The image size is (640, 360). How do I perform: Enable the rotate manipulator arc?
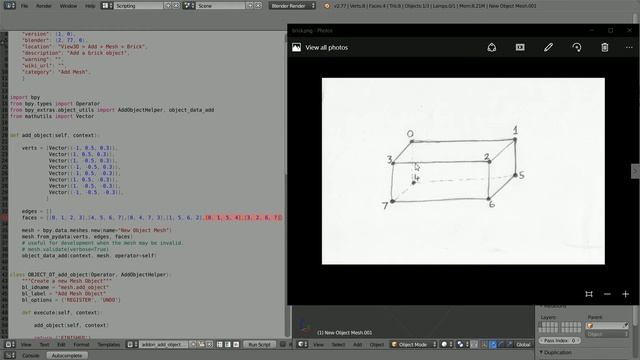[502, 344]
